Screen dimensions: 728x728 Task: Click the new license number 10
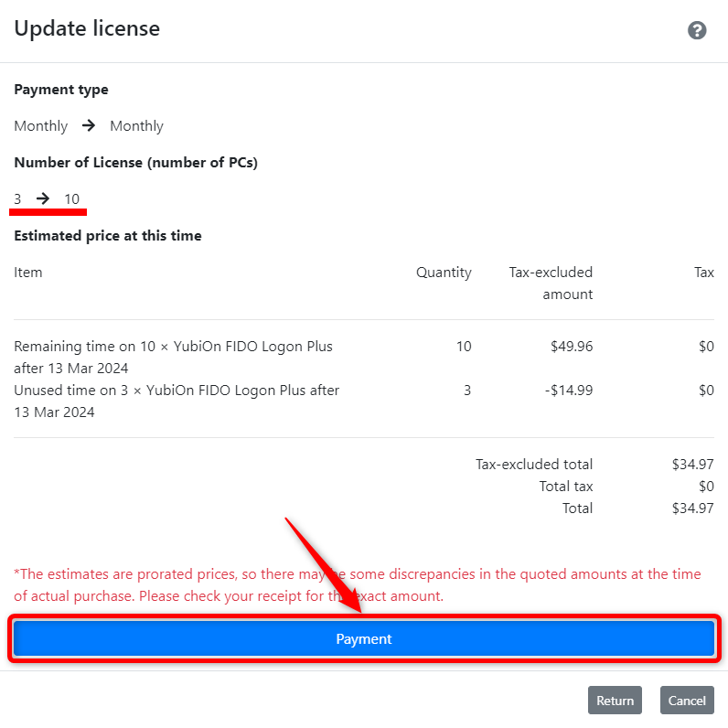[72, 199]
